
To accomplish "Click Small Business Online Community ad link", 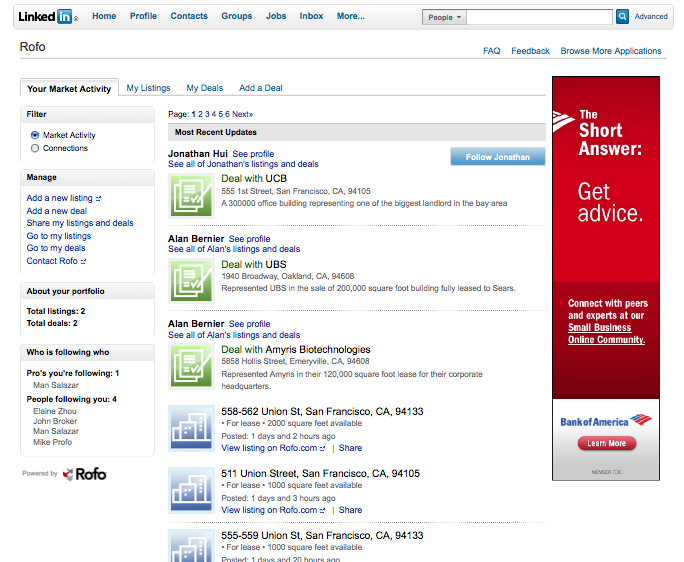I will (606, 334).
